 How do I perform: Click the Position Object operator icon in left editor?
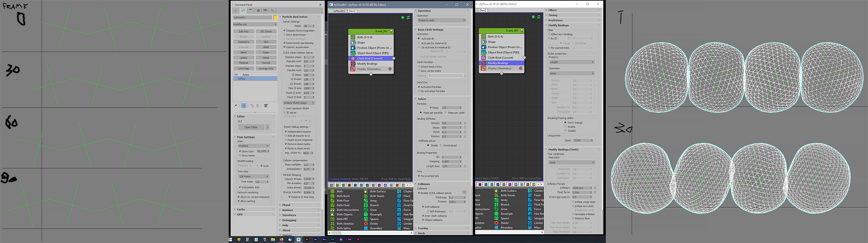click(x=353, y=48)
